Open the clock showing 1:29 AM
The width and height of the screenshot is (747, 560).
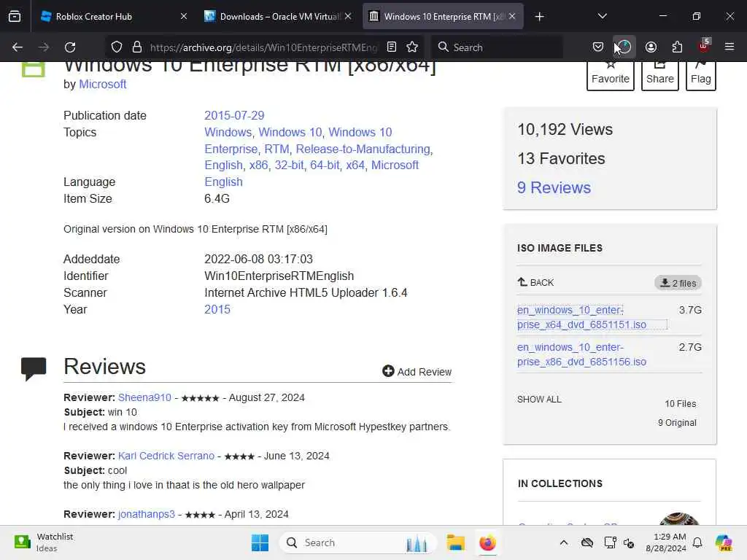(666, 542)
